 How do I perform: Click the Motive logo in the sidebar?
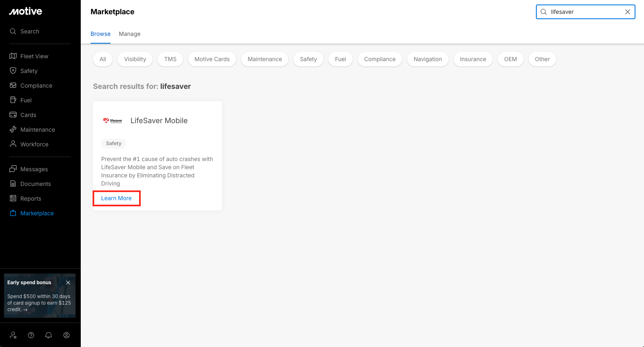pos(25,11)
